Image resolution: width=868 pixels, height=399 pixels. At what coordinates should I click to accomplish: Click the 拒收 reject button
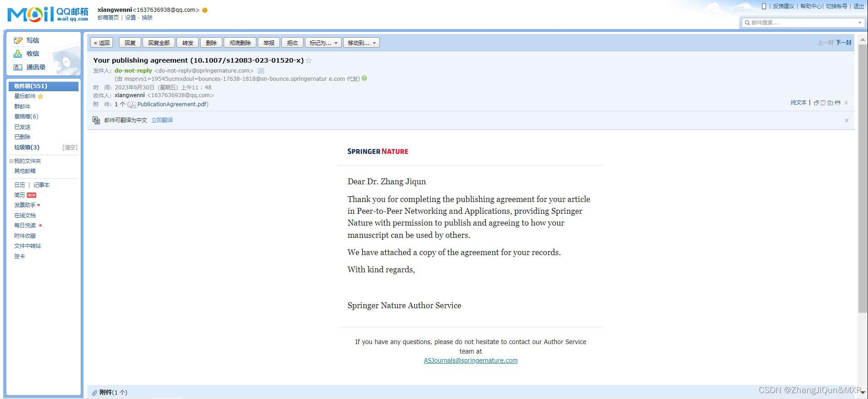293,43
